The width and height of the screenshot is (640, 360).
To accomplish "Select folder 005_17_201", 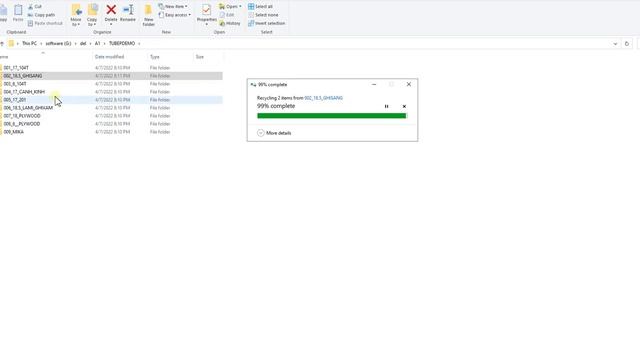I will click(x=15, y=100).
